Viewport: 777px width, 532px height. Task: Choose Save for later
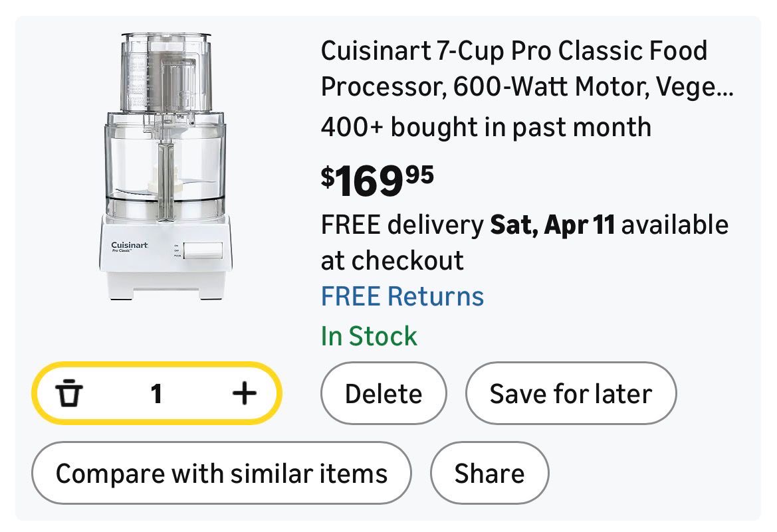coord(570,394)
